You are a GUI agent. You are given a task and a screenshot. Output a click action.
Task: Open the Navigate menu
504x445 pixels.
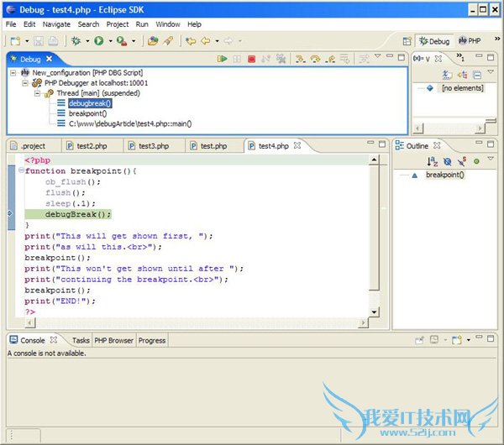(56, 24)
